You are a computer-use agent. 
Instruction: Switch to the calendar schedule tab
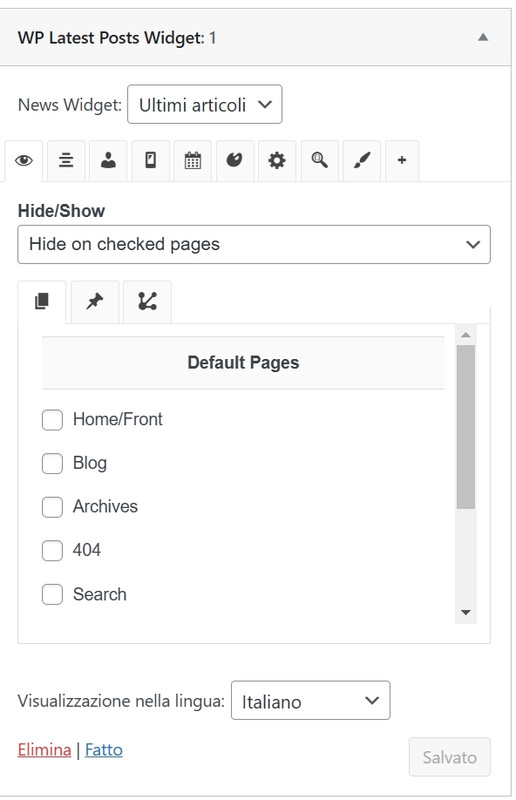coord(192,161)
